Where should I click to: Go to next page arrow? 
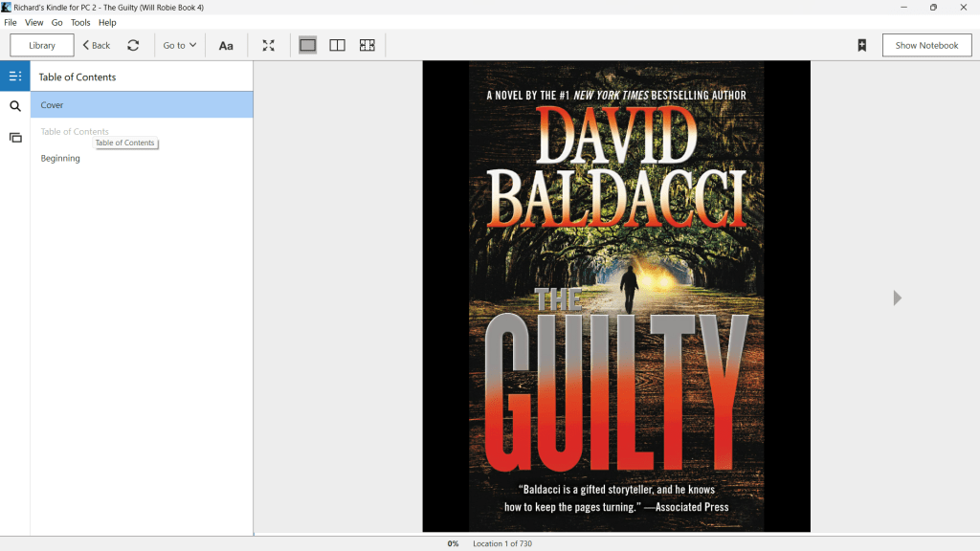[897, 298]
